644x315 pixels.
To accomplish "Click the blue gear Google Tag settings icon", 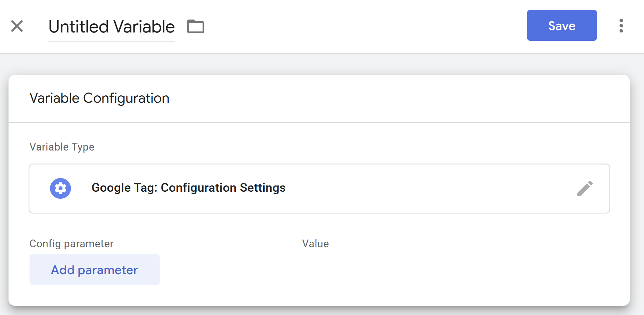I will point(60,188).
